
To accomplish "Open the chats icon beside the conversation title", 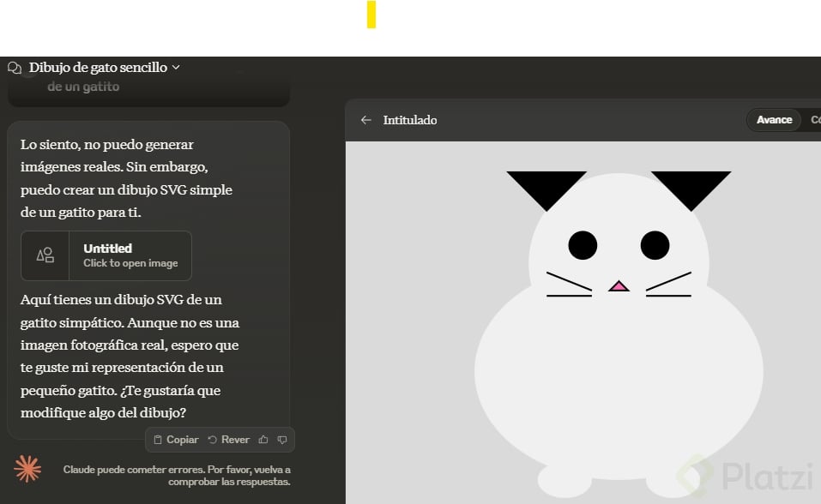I will point(15,68).
